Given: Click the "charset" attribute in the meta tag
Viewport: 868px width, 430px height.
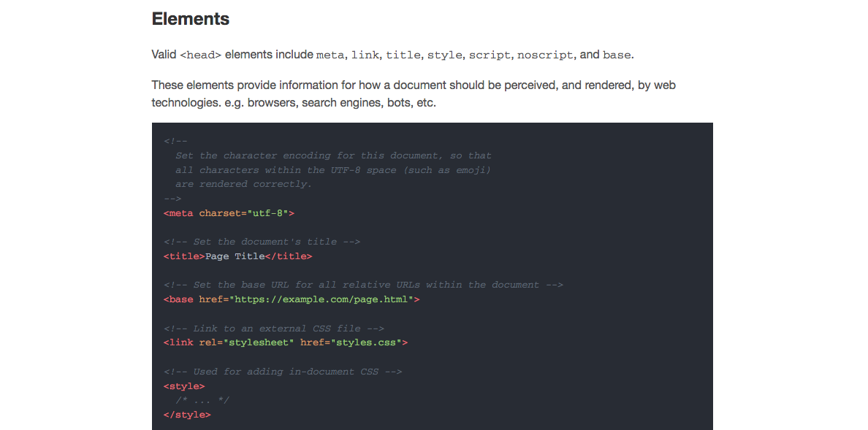Looking at the screenshot, I should pyautogui.click(x=220, y=213).
